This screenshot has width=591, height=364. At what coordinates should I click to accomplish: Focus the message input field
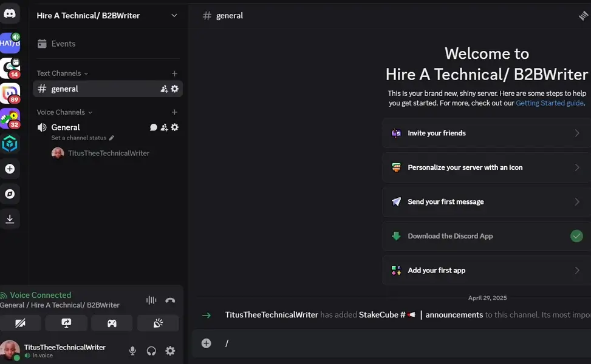tap(407, 343)
